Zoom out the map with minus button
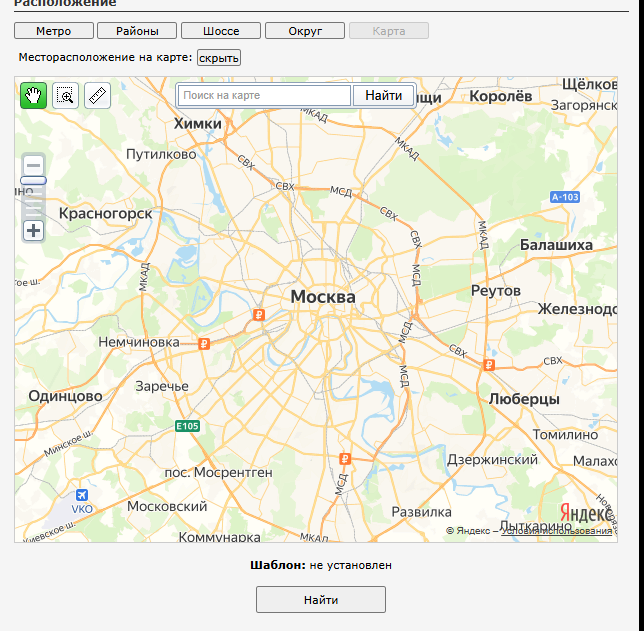Image resolution: width=644 pixels, height=631 pixels. click(x=33, y=166)
